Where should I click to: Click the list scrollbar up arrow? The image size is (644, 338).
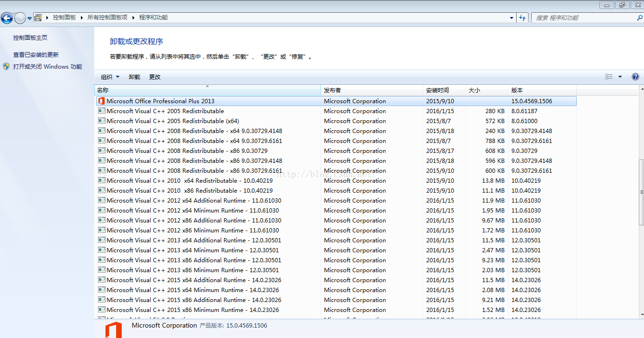pyautogui.click(x=641, y=89)
